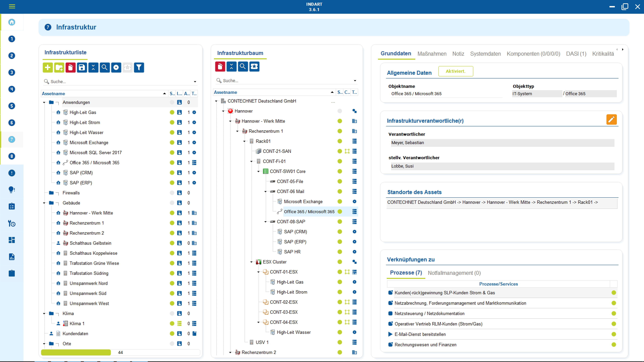This screenshot has width=644, height=362.
Task: Click the green progress bar showing 44
Action: (76, 352)
